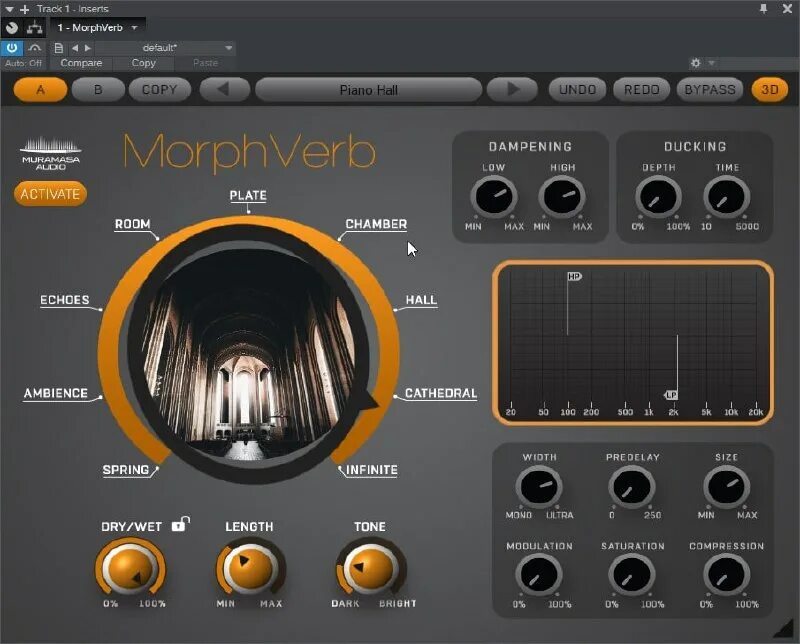Select the AMBIENCE reverb type

pyautogui.click(x=56, y=393)
